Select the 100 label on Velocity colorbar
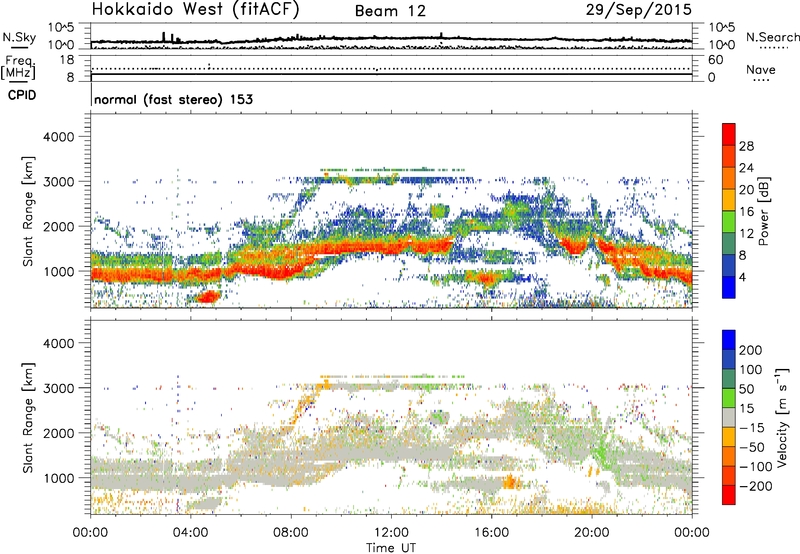 point(751,370)
